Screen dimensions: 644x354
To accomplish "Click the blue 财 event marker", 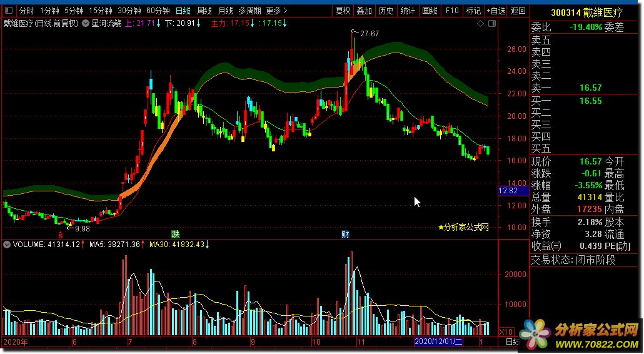I will click(x=345, y=235).
